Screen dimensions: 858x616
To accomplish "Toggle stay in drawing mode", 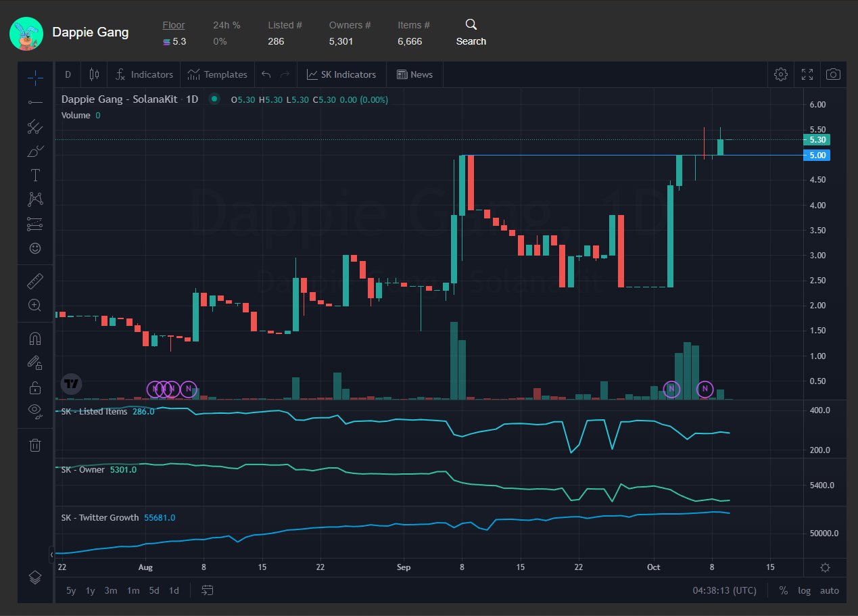I will click(x=35, y=362).
